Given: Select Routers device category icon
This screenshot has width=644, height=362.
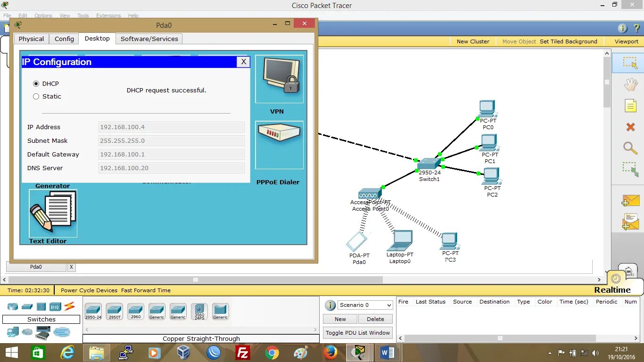Looking at the screenshot, I should pyautogui.click(x=13, y=306).
